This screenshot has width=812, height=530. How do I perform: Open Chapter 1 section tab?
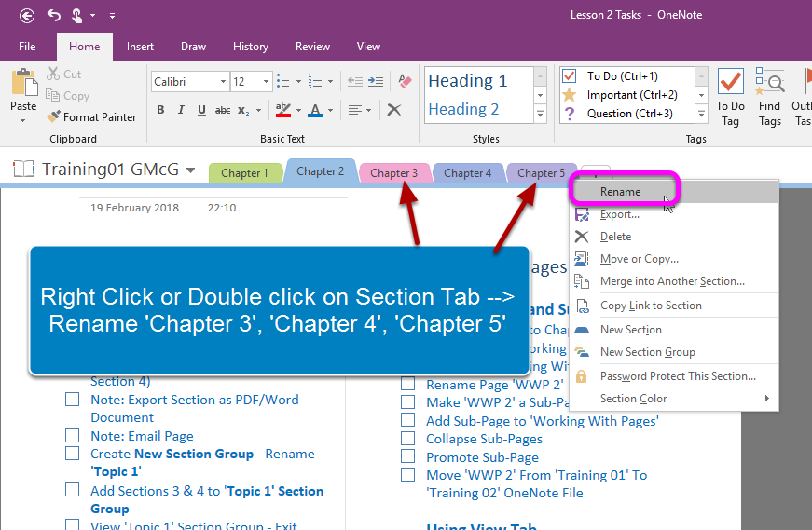[244, 173]
